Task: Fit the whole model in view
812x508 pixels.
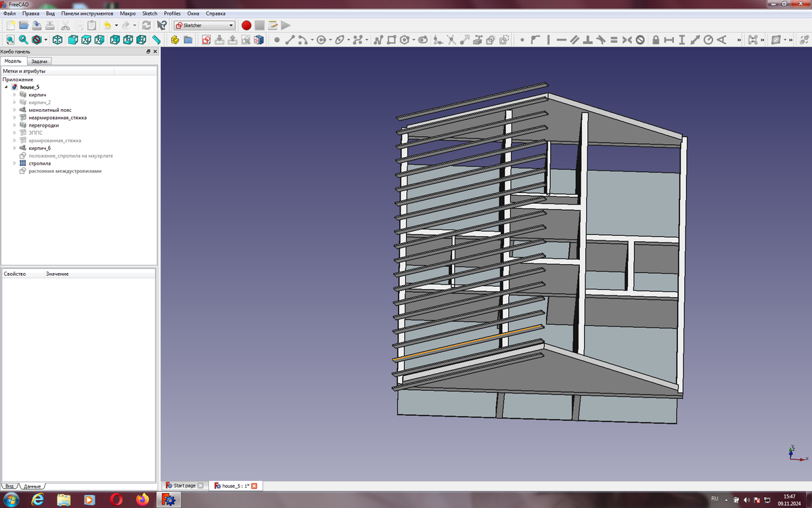Action: (x=10, y=39)
